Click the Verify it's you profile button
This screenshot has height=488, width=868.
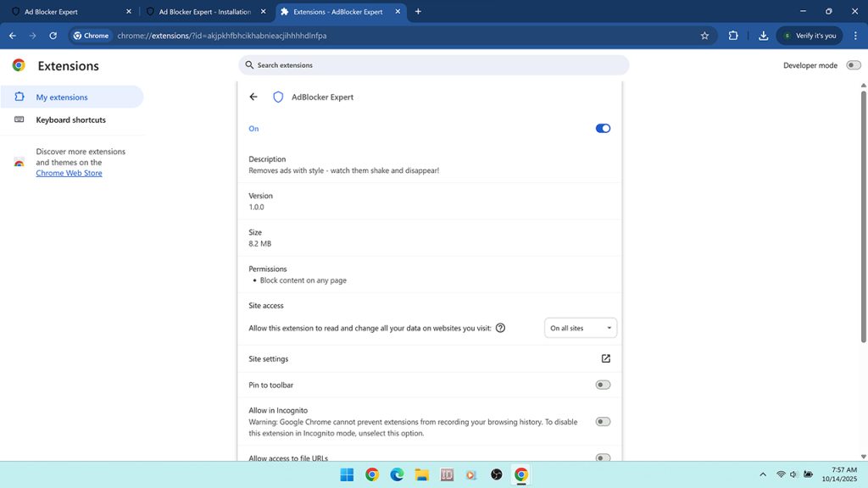click(809, 36)
